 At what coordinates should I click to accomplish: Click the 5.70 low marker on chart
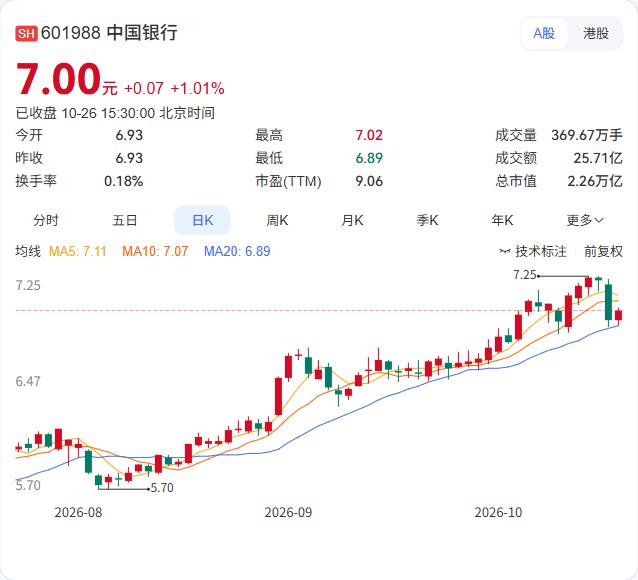[162, 488]
